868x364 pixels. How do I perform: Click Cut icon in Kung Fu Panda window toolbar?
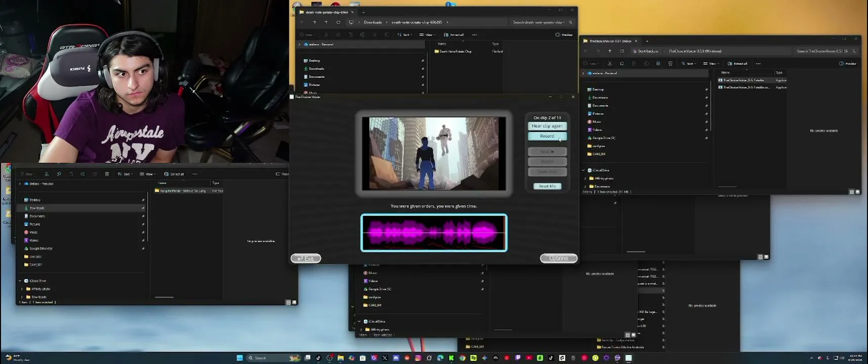(x=47, y=174)
